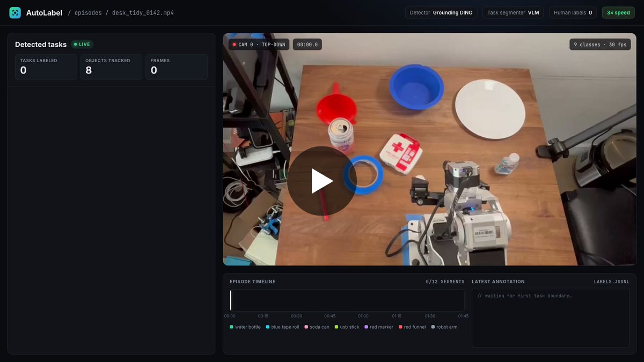This screenshot has width=644, height=362.
Task: Click the desk_tidy_0142.mp4 breadcrumb
Action: click(143, 13)
